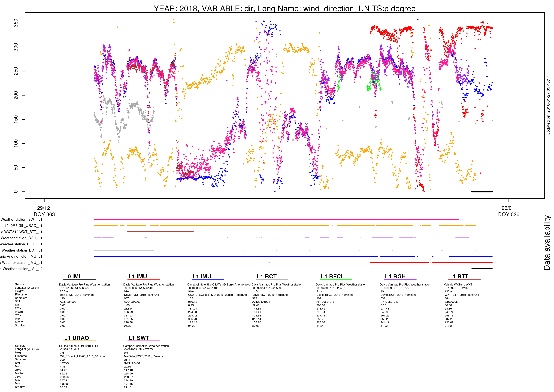This screenshot has height=392, width=554.
Task: Select the 'L1 BGH' legend heading
Action: (395, 276)
